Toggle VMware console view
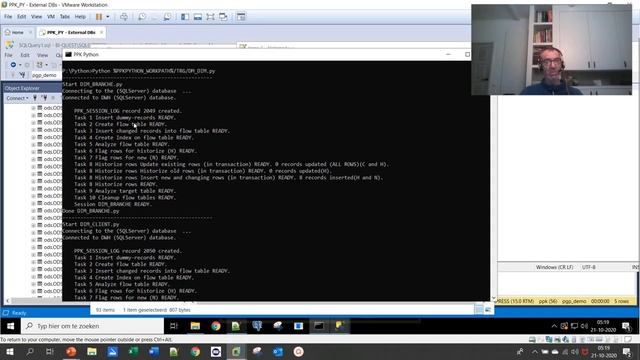 click(x=241, y=17)
